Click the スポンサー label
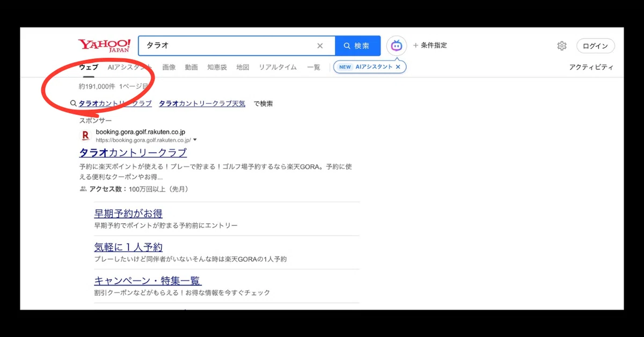 (x=96, y=120)
